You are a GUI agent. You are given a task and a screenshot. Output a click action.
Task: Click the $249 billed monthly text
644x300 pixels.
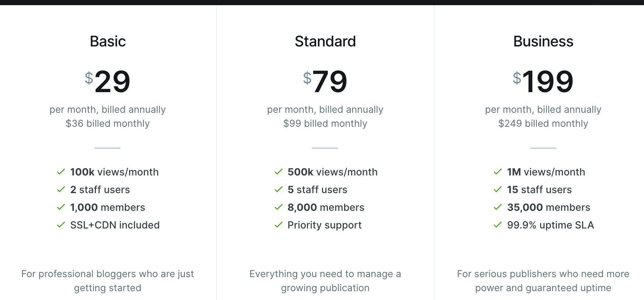click(x=543, y=123)
